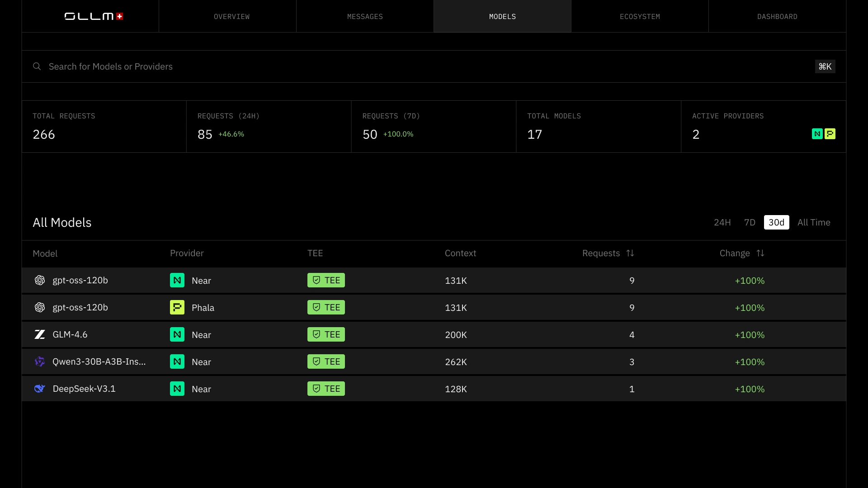Focus the Search for Models or Providers field
This screenshot has height=488, width=868.
click(x=407, y=66)
